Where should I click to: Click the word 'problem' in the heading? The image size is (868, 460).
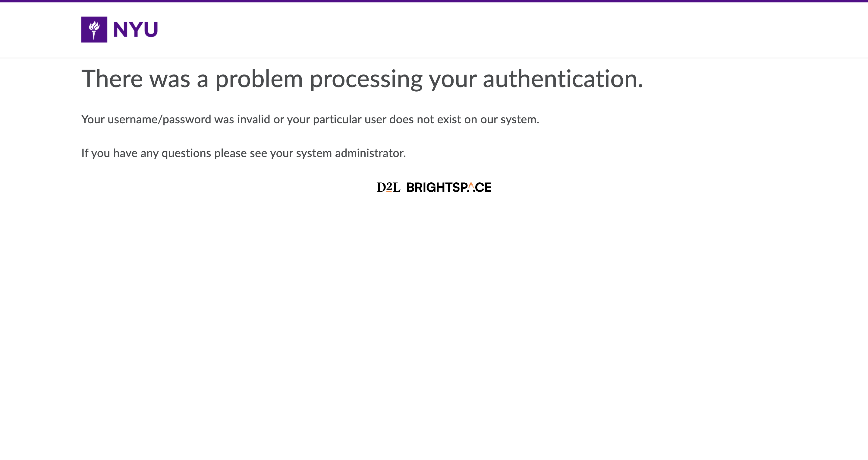click(x=259, y=79)
